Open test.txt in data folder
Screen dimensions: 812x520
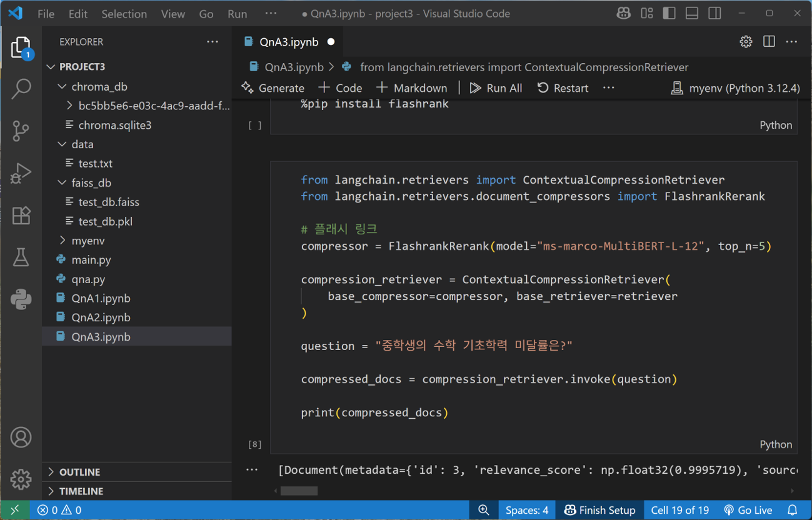tap(137, 163)
